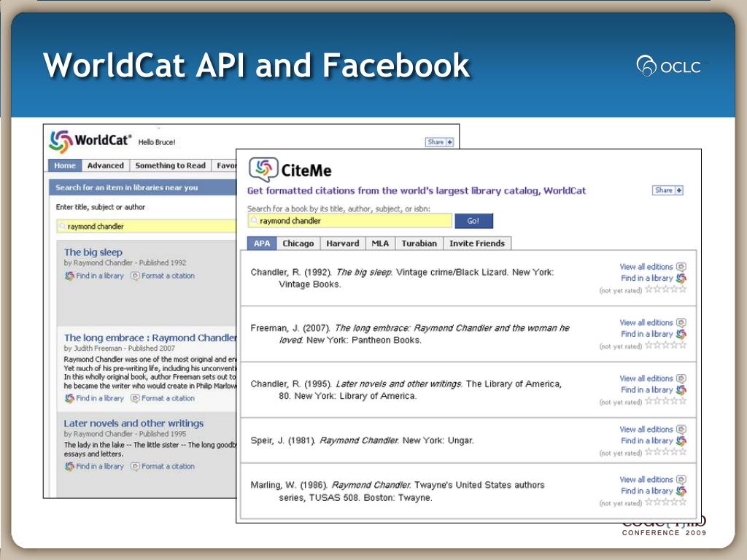The width and height of the screenshot is (747, 560).
Task: Click WorldCat icon beside Find in a library under Later novels
Action: pos(69,466)
